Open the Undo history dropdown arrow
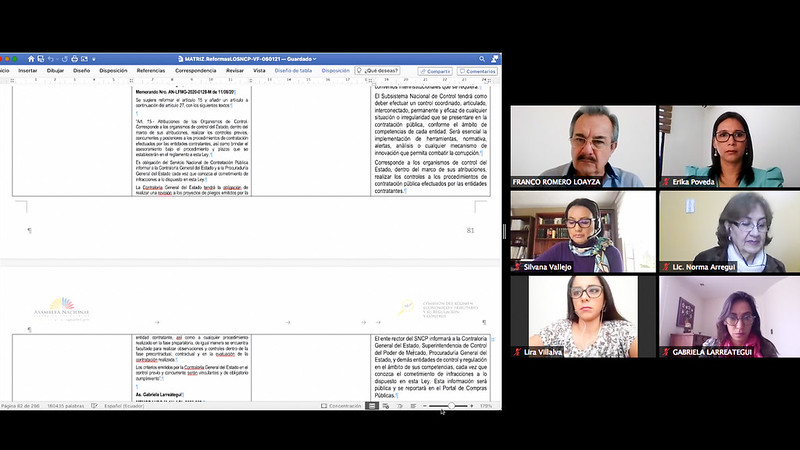Viewport: 800px width, 450px height. 57,59
